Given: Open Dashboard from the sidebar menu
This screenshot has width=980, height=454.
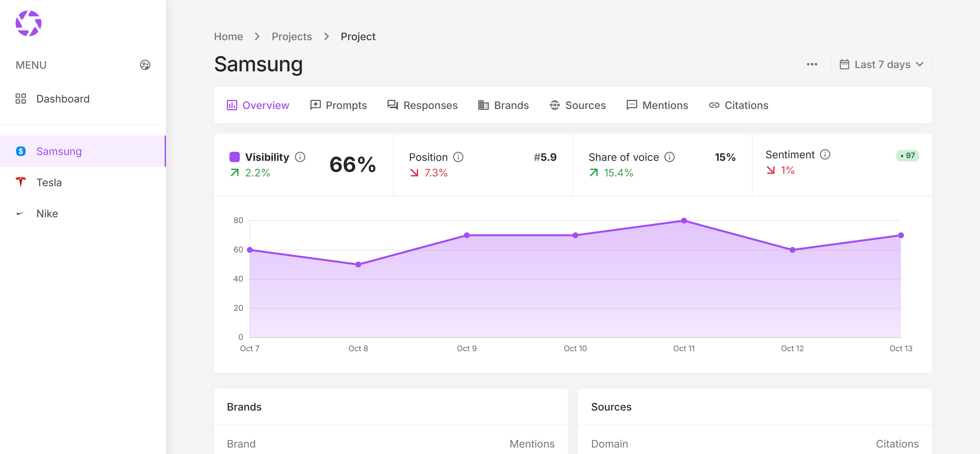Looking at the screenshot, I should (x=83, y=99).
